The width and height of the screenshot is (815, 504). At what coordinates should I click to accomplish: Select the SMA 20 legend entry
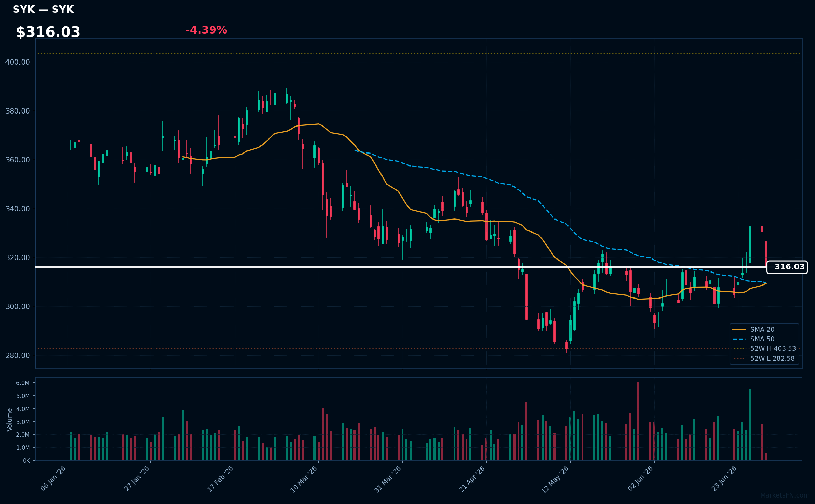753,329
